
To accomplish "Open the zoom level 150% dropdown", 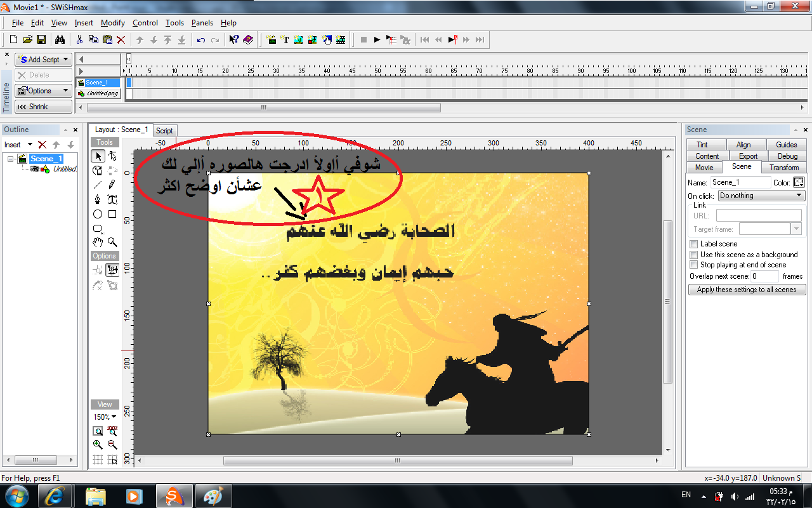I will (105, 417).
